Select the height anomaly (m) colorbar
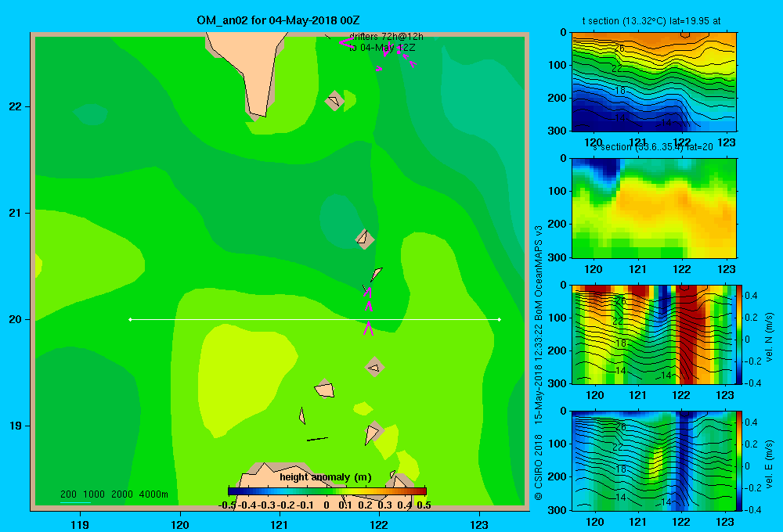Image resolution: width=783 pixels, height=532 pixels. click(x=327, y=491)
